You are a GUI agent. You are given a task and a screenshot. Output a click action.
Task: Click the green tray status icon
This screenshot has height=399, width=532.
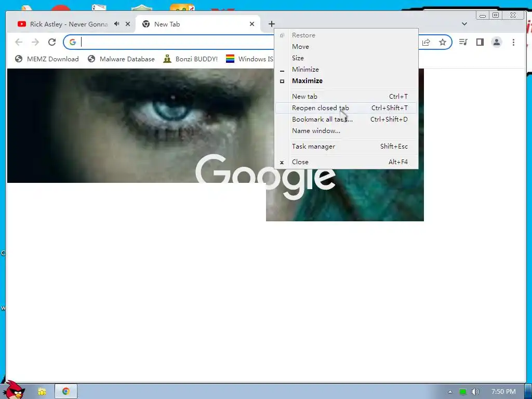[x=463, y=392]
